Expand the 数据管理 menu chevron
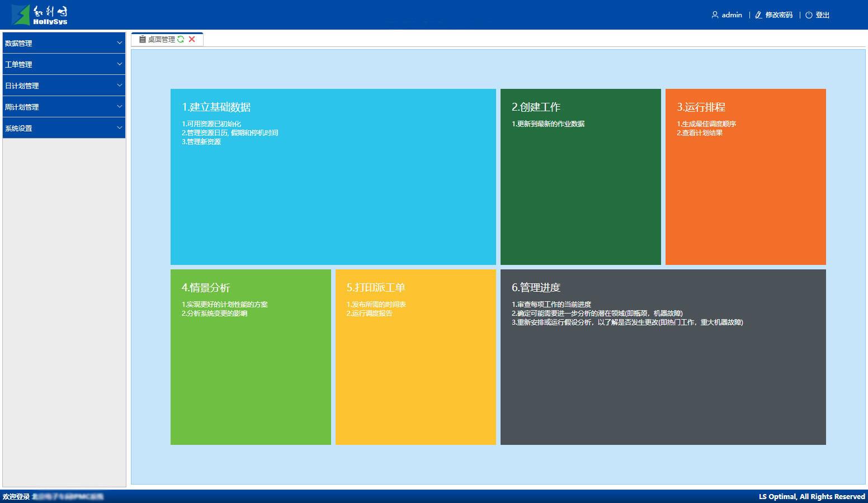 click(119, 43)
